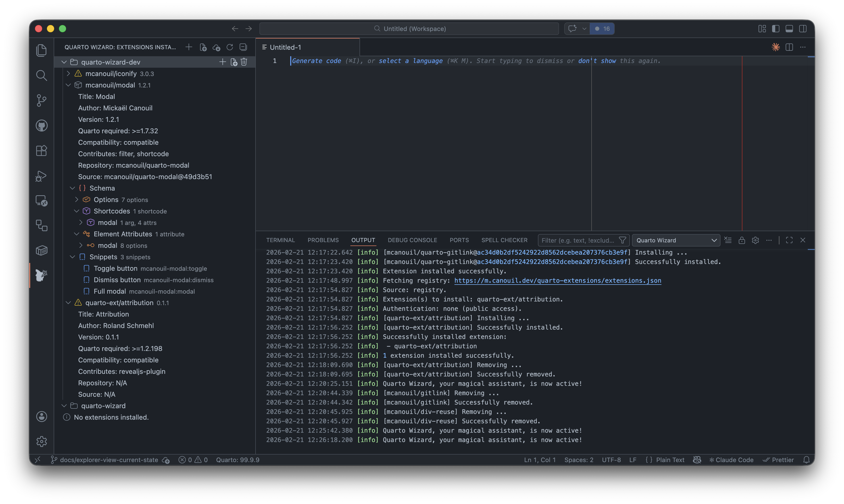Click the Claude Code icon in editor toolbar
Viewport: 844px width, 504px height.
[775, 47]
